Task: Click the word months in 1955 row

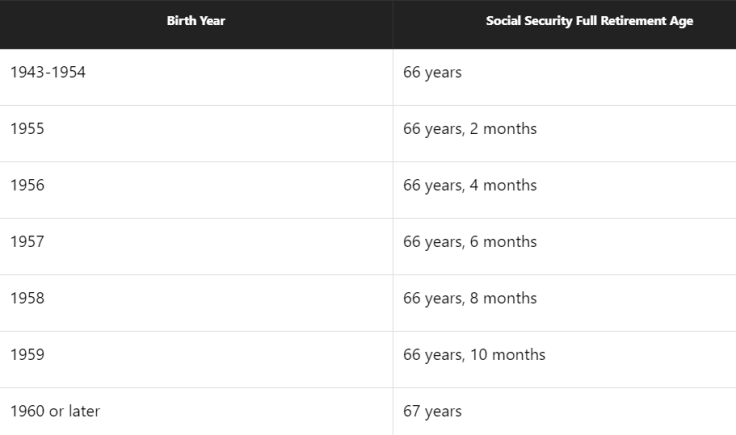Action: [510, 129]
